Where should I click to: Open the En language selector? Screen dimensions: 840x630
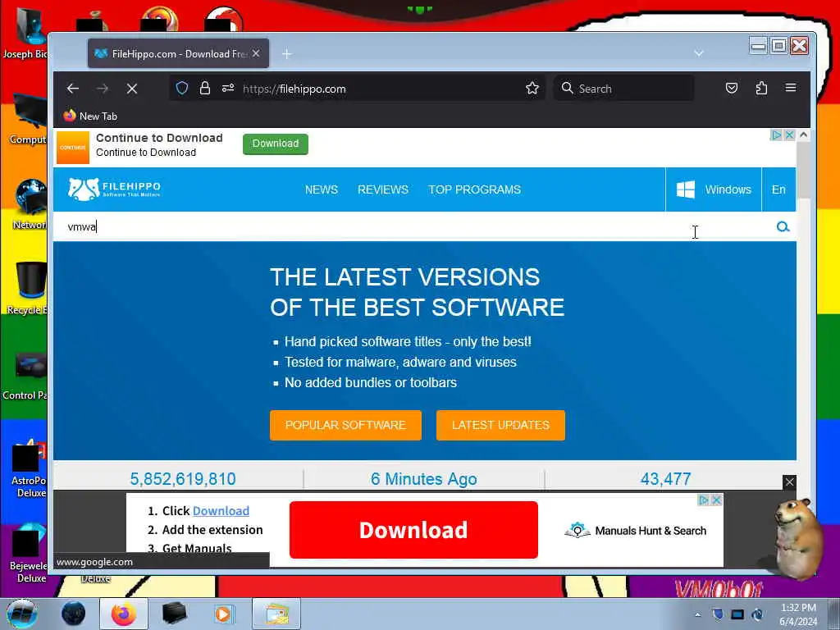click(x=778, y=189)
